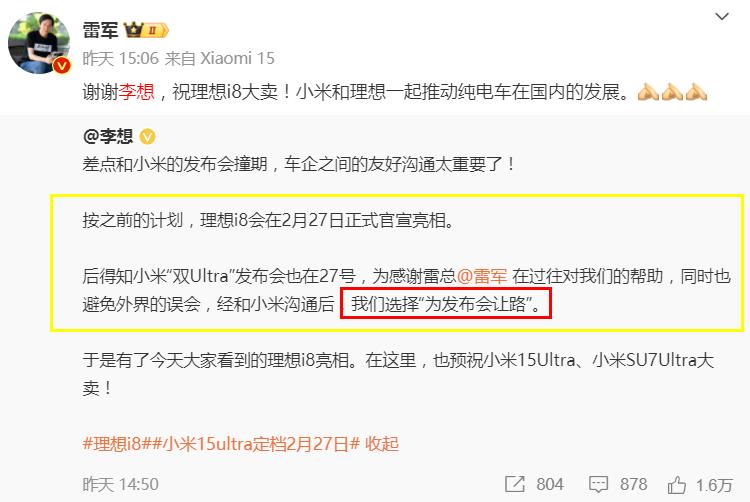Open the quoted post timestamp 昨天 14:50
Screen dimensions: 750x502
[x=121, y=484]
